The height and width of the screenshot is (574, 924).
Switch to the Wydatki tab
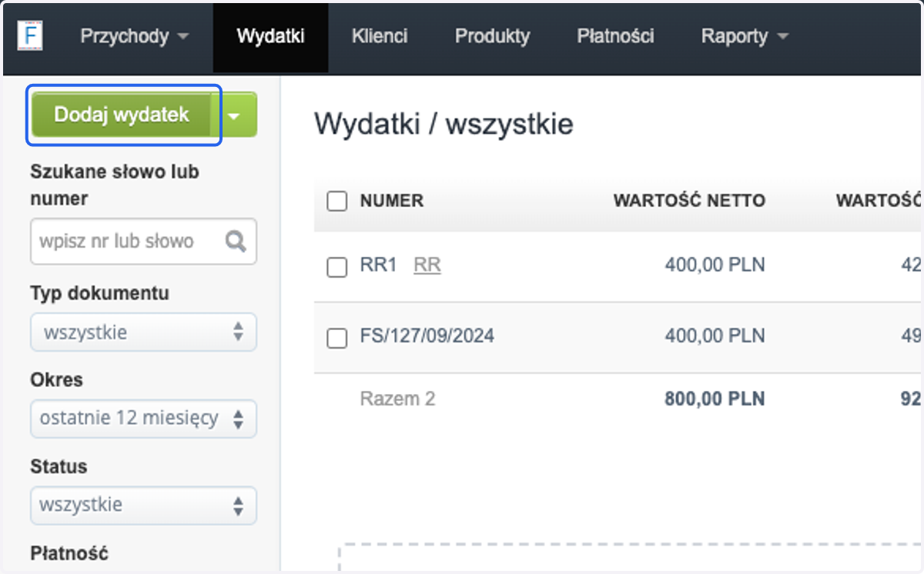[x=271, y=36]
